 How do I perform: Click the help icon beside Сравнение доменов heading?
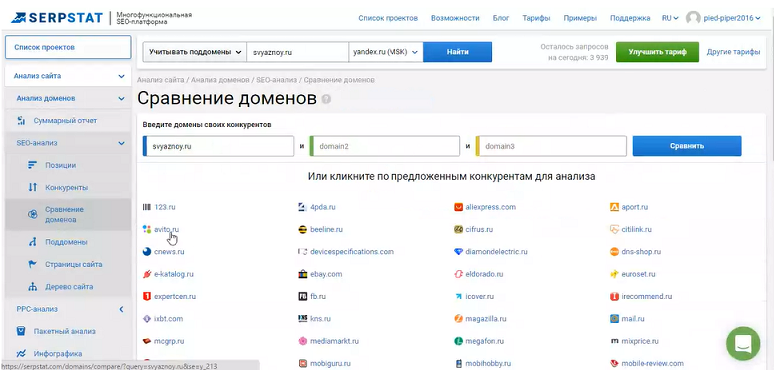[x=326, y=99]
